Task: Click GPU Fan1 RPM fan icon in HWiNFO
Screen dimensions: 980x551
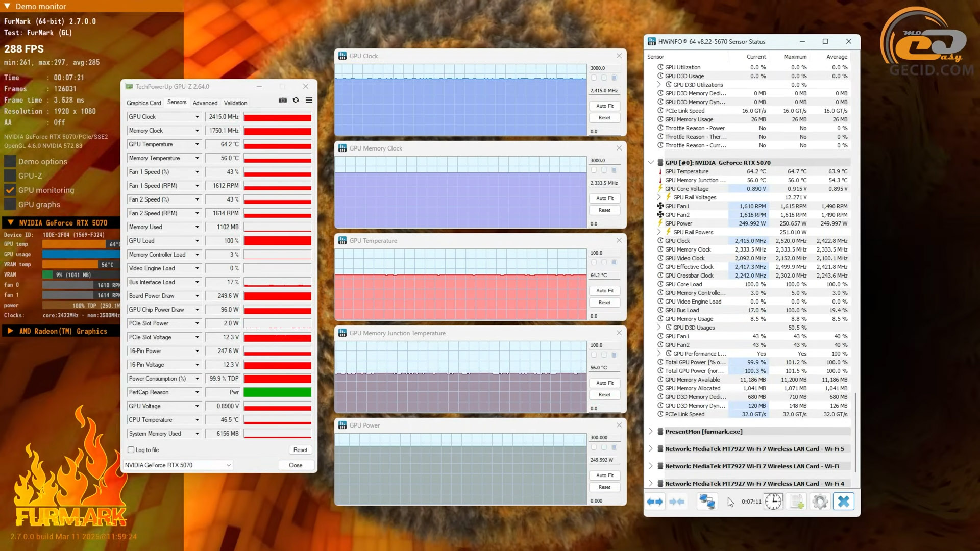Action: [x=660, y=206]
